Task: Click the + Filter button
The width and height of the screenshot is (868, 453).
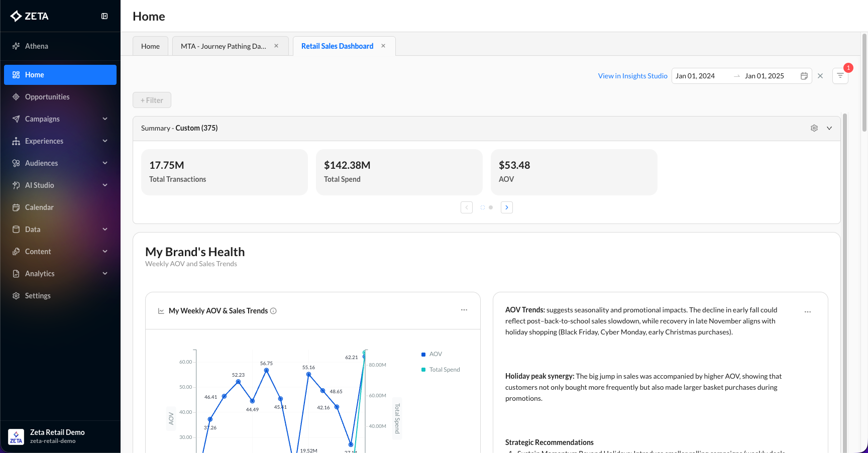Action: [152, 100]
